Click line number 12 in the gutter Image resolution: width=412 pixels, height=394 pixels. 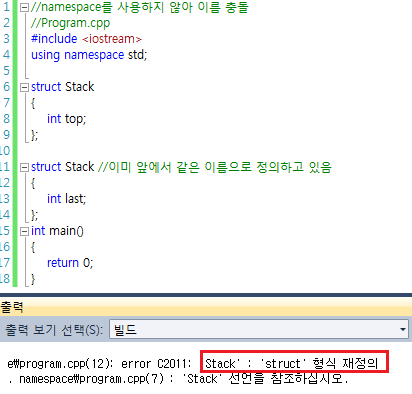5,183
